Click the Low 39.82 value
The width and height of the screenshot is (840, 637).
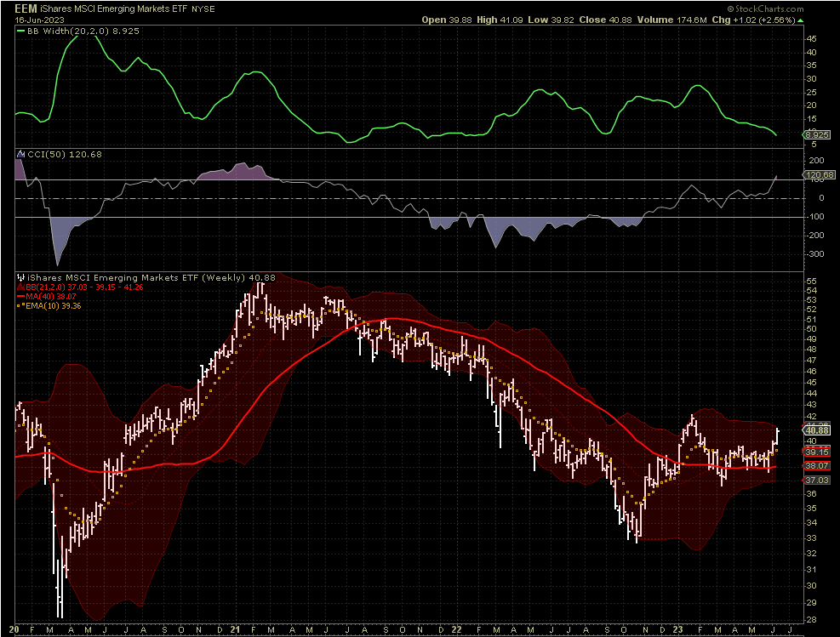point(551,20)
